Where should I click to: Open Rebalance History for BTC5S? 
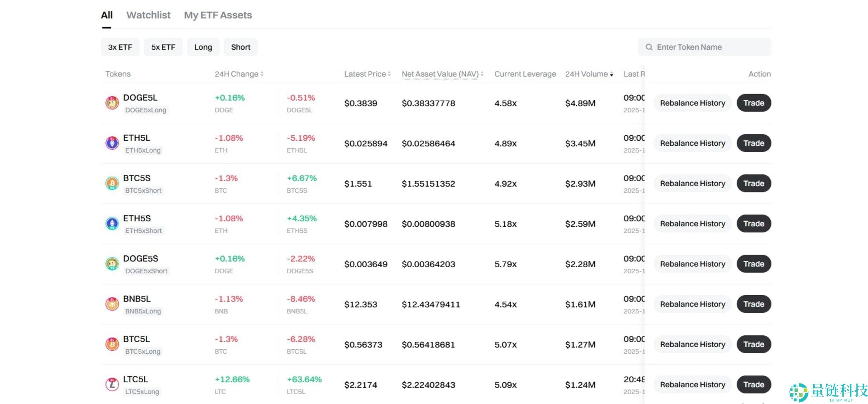(692, 183)
